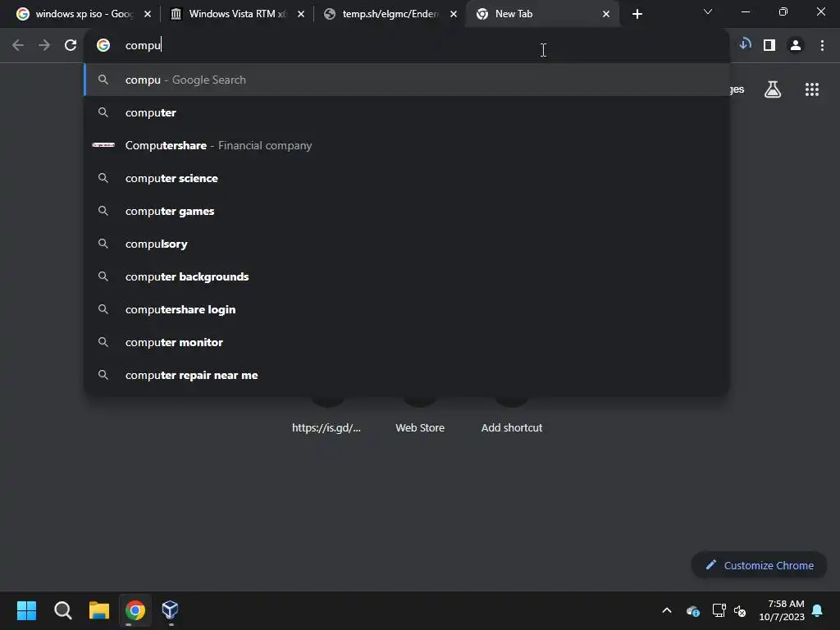Screen dimensions: 840x630
Task: Open the profile avatar menu
Action: coord(796,46)
